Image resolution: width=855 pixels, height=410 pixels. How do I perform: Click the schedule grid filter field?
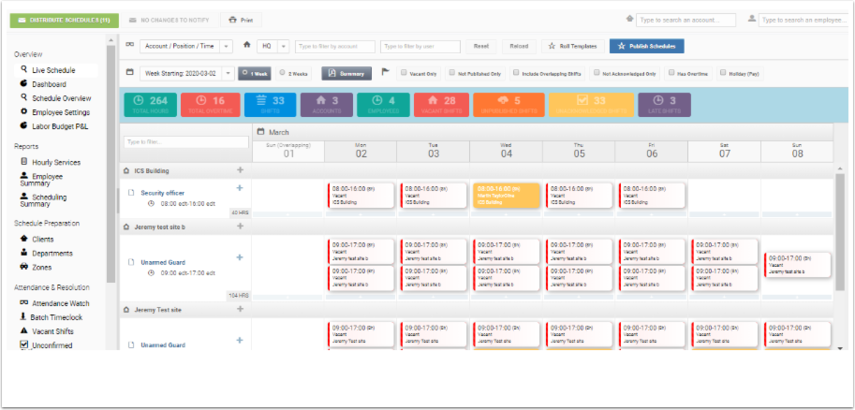[x=186, y=142]
